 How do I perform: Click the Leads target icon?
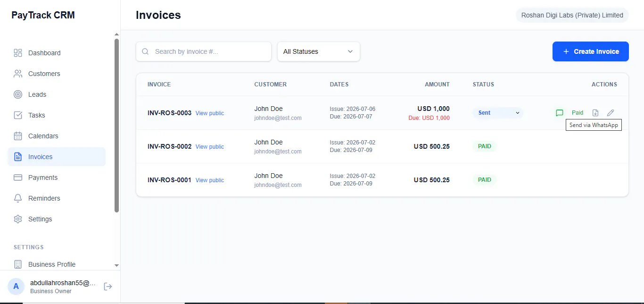[18, 94]
